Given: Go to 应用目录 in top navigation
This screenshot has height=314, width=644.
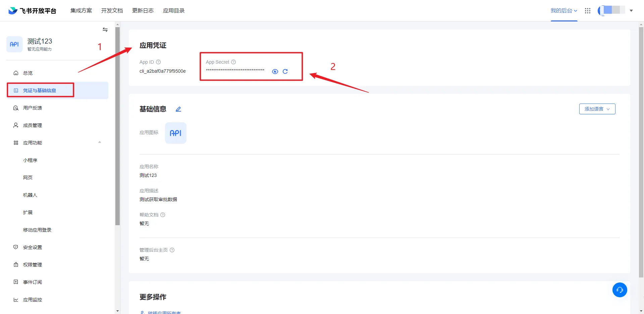Looking at the screenshot, I should click(x=174, y=11).
